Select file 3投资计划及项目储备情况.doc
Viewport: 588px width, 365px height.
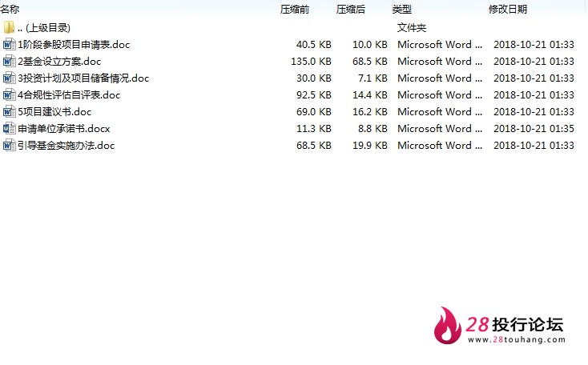[83, 78]
